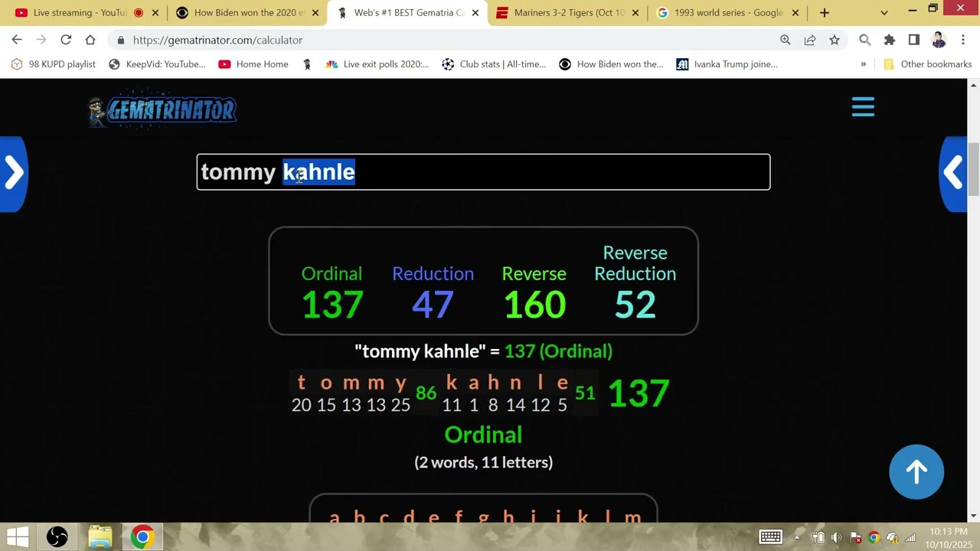
Task: Show the hidden bookmarks overflow chevron
Action: [864, 64]
